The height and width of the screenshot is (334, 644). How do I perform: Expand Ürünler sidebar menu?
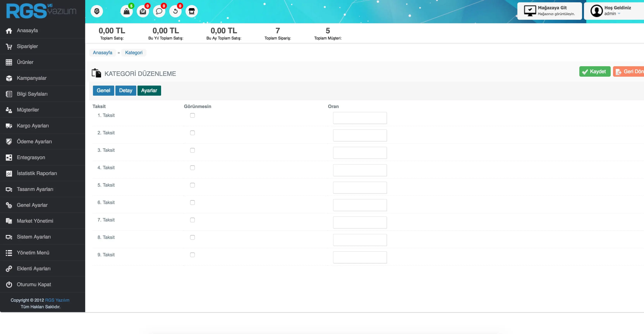click(25, 62)
